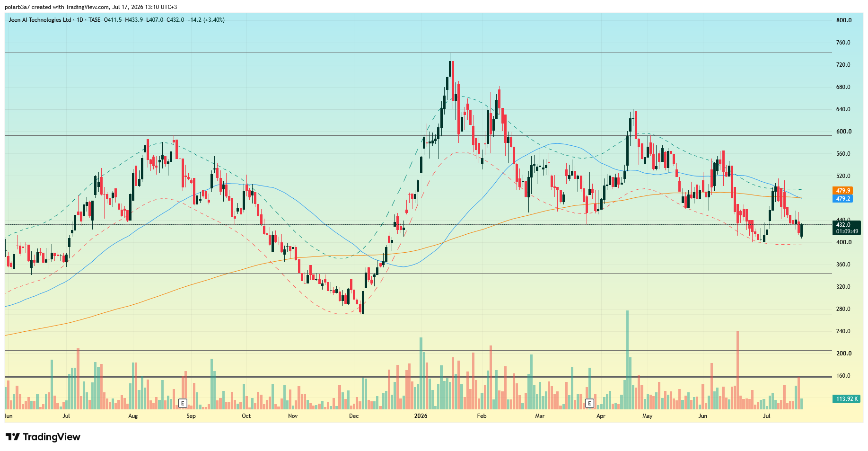Click the blue 479.2 moving average price tag
The image size is (868, 451).
tap(843, 199)
